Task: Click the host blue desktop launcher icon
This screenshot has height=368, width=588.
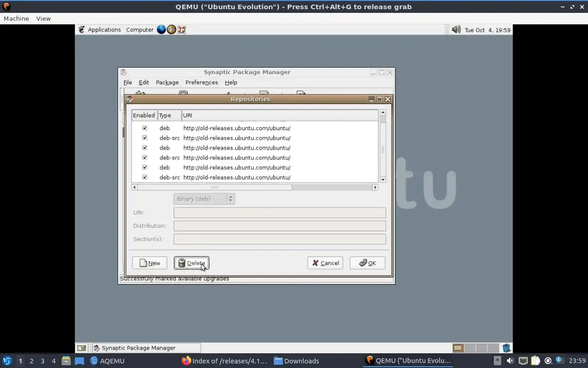Action: (x=79, y=361)
